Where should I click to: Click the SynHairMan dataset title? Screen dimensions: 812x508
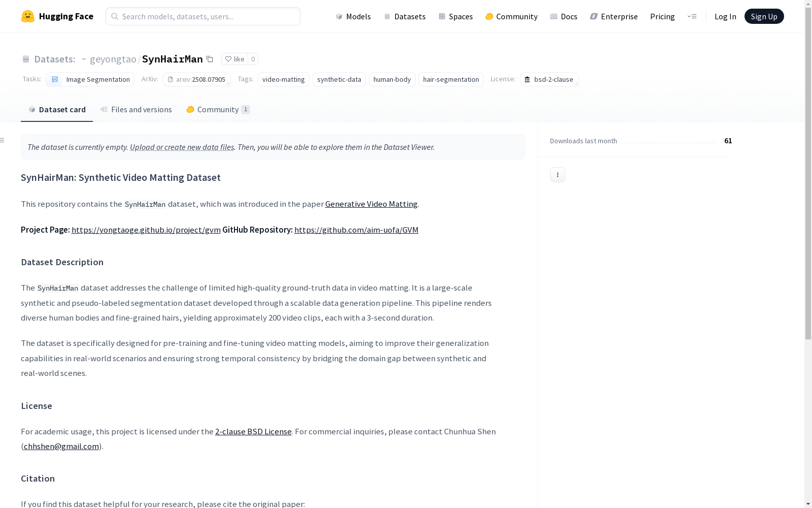coord(173,59)
